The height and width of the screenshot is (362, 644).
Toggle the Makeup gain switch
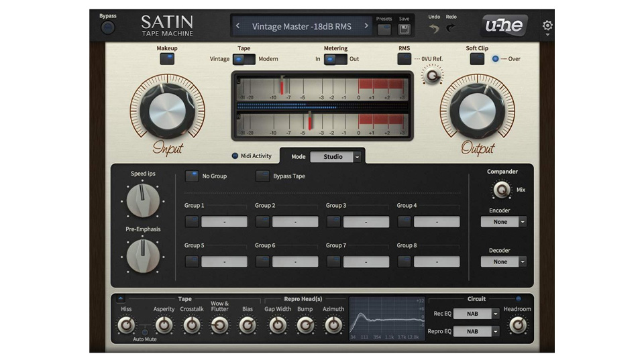167,59
